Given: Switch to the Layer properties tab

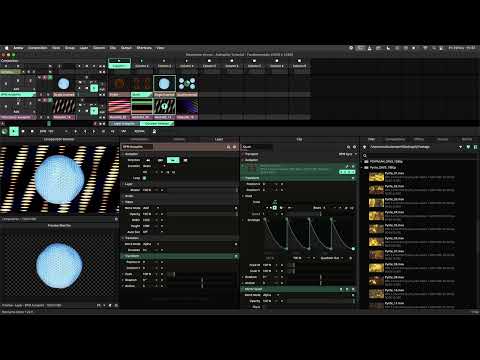Looking at the screenshot, I should (x=219, y=139).
